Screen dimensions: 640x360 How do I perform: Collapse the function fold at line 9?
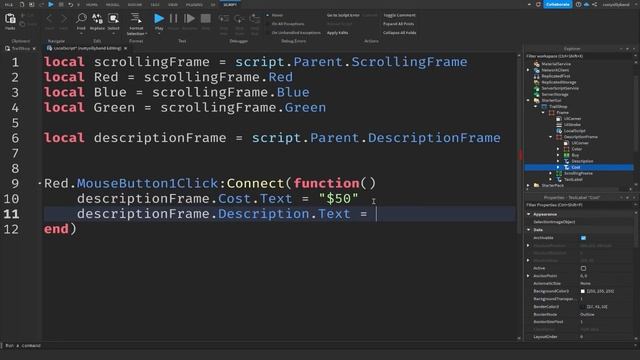point(40,183)
